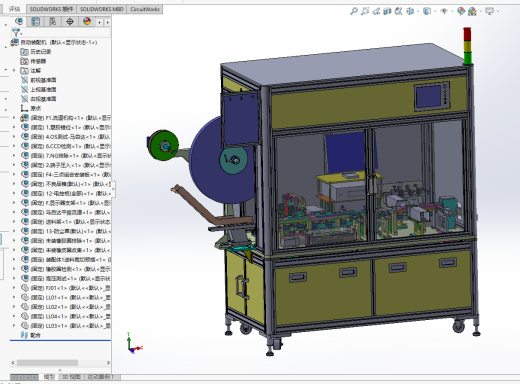Click the 13-防尘罩 component icon

pyautogui.click(x=25, y=231)
